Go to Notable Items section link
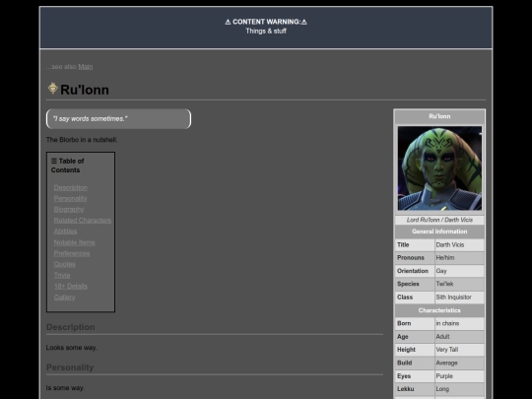The height and width of the screenshot is (399, 532). (74, 242)
